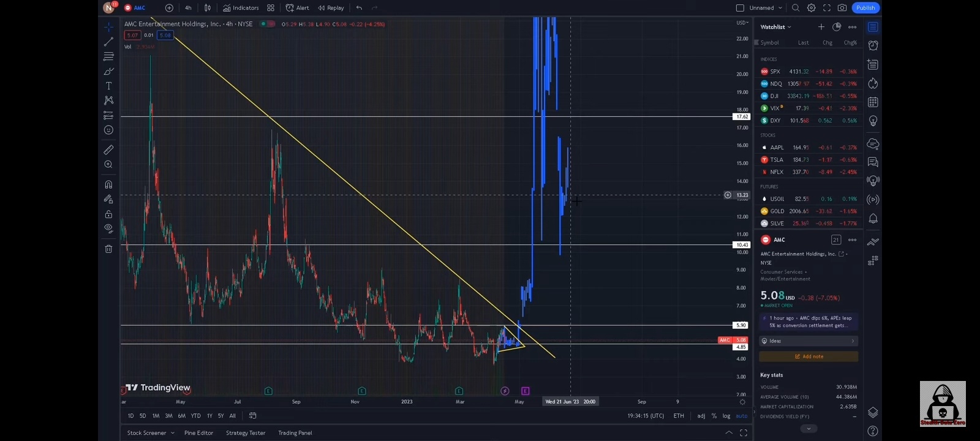
Task: Toggle hide all drawings eye icon
Action: [x=108, y=228]
